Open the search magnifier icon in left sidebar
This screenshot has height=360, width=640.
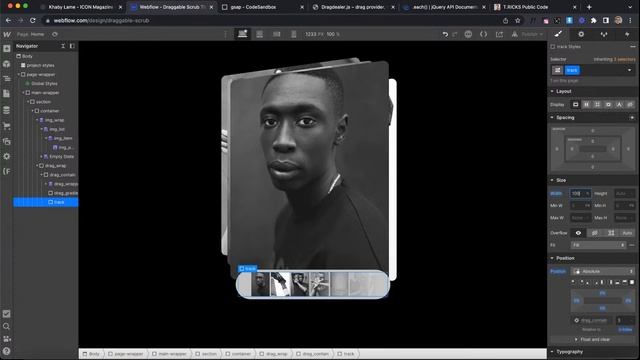tap(7, 327)
